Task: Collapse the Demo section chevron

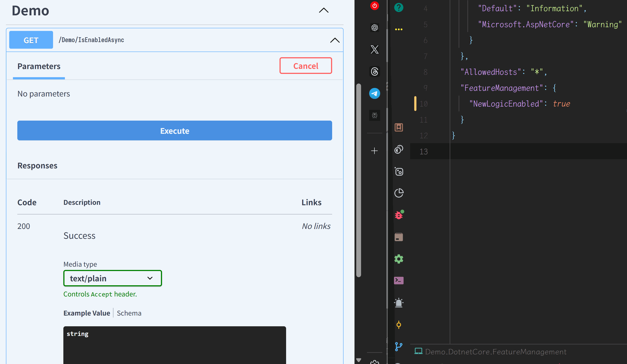Action: point(324,11)
